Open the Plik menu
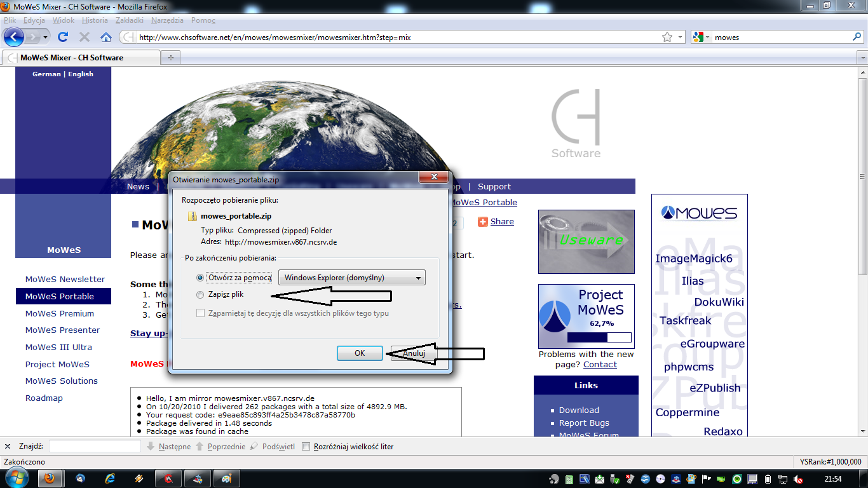This screenshot has width=868, height=488. click(x=10, y=20)
